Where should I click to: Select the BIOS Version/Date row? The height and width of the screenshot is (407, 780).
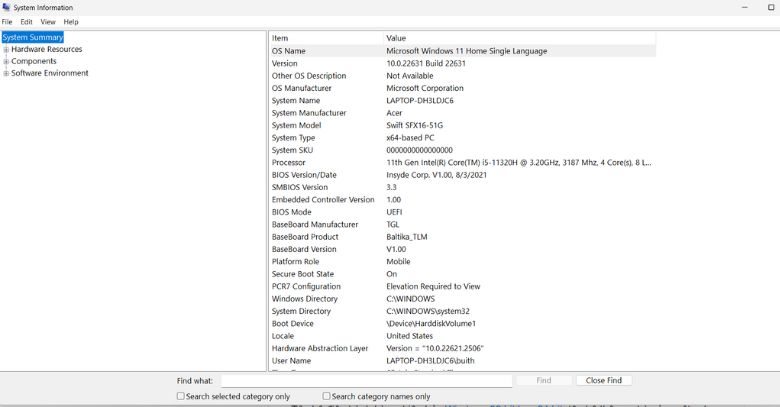point(463,175)
